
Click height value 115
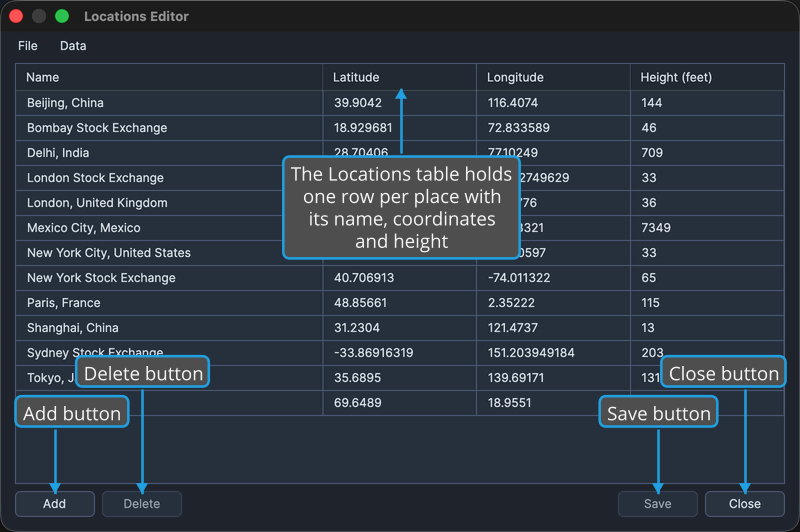click(650, 303)
